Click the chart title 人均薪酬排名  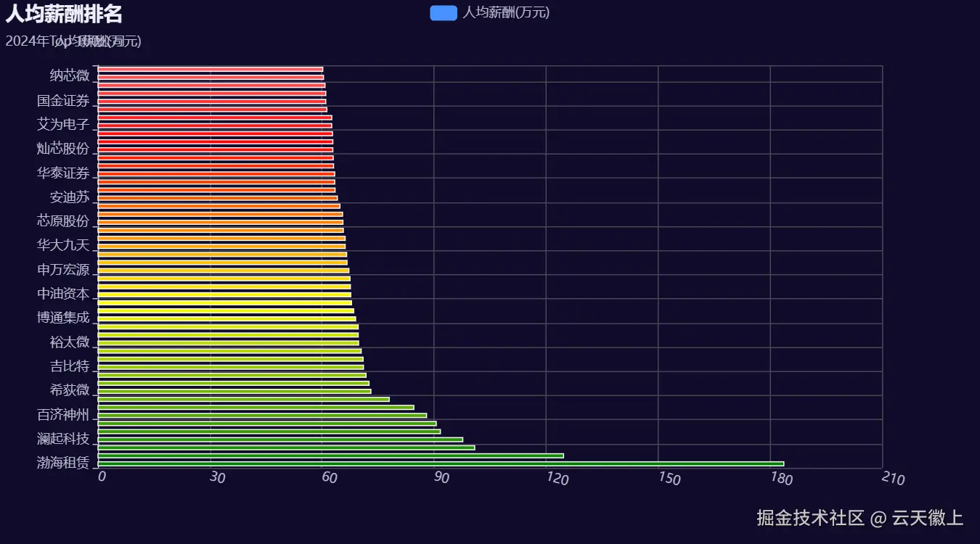pyautogui.click(x=64, y=14)
